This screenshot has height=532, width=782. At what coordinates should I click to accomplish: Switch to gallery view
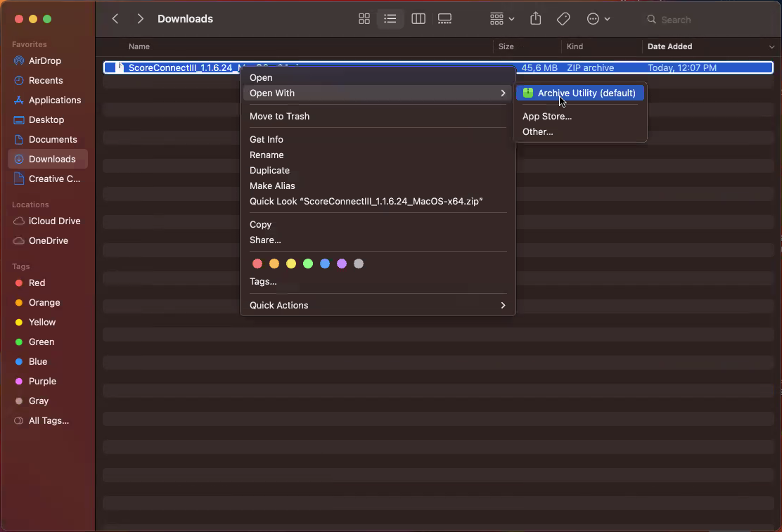[444, 19]
